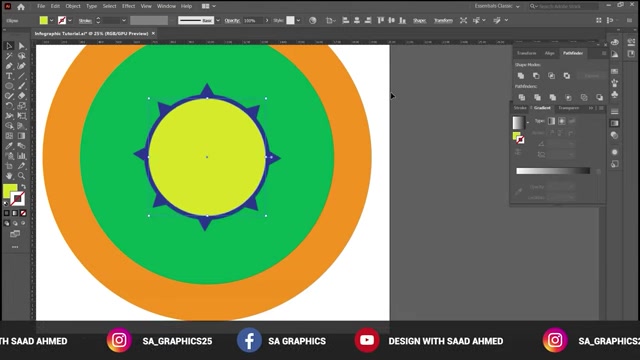Set Color fill mode below swatches
Image resolution: width=640 pixels, height=360 pixels.
(x=7, y=213)
